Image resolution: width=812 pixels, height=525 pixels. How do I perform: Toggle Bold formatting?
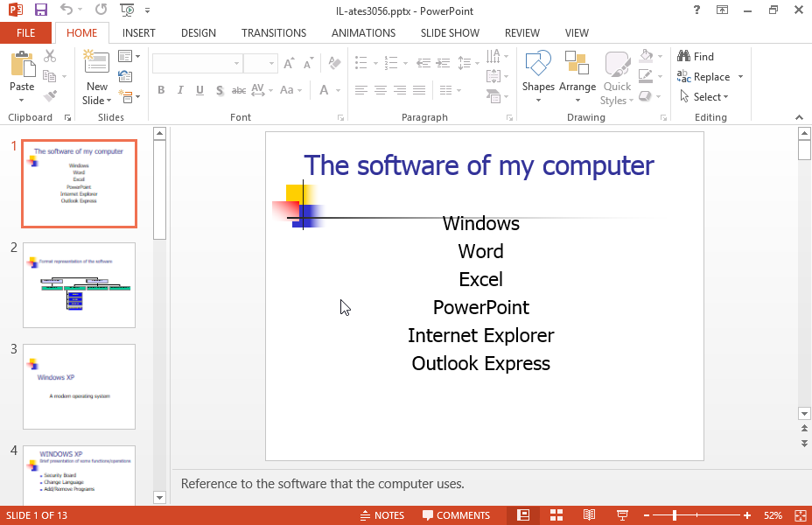tap(161, 90)
